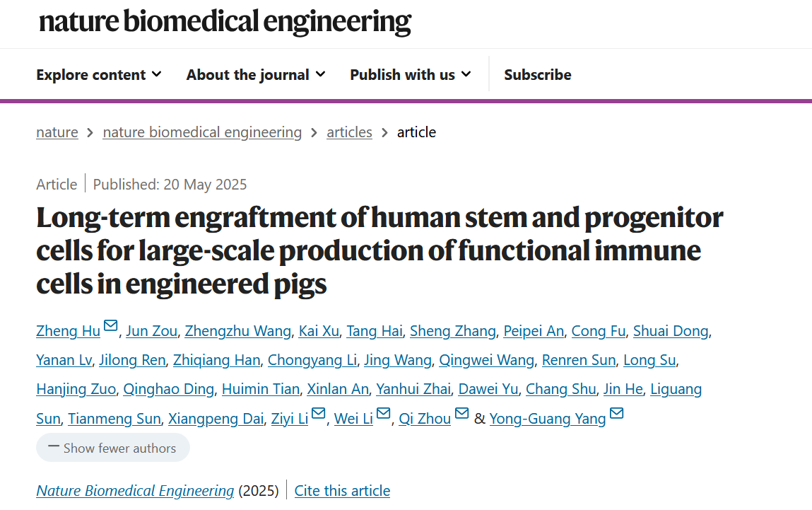Viewport: 812px width, 510px height.
Task: Click envelope icon after Yong-Guang Yang
Action: (616, 414)
